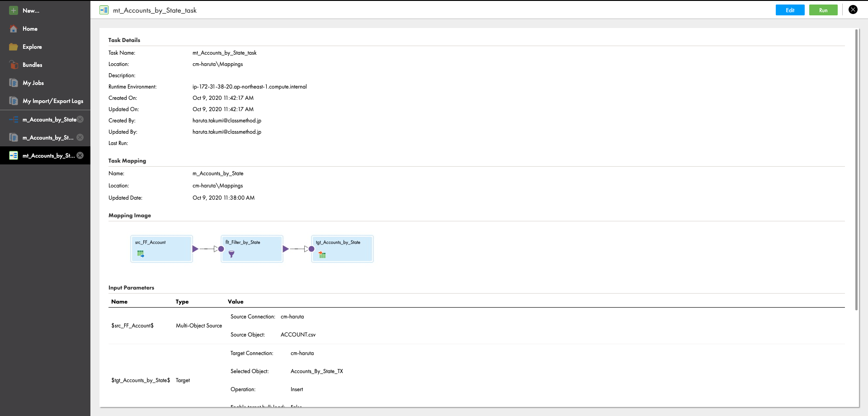Open My Import/Export Logs
868x416 pixels.
[14, 101]
